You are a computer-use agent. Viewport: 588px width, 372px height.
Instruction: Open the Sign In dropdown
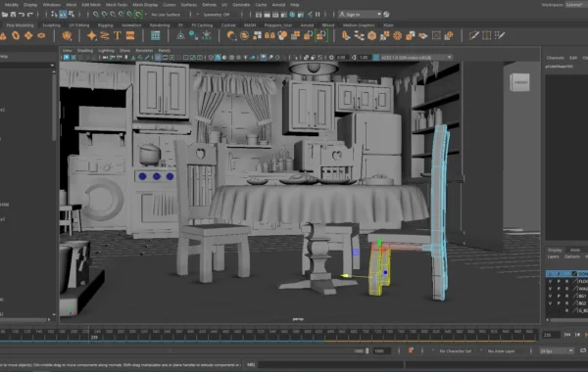(x=360, y=15)
